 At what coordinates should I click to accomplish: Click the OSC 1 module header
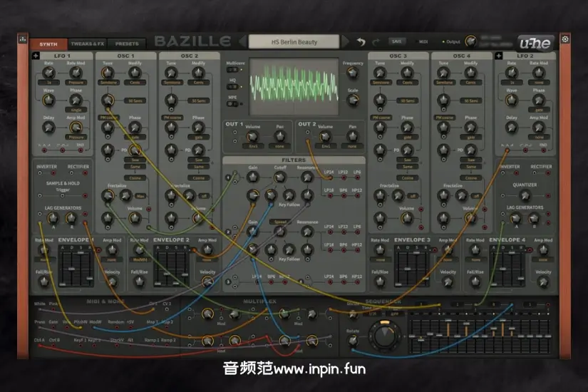(x=125, y=56)
